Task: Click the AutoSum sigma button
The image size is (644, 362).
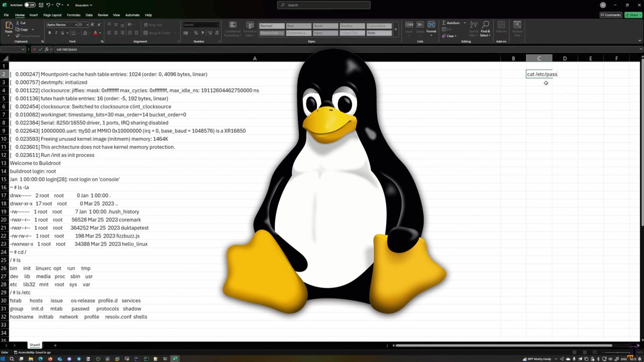Action: [x=451, y=23]
